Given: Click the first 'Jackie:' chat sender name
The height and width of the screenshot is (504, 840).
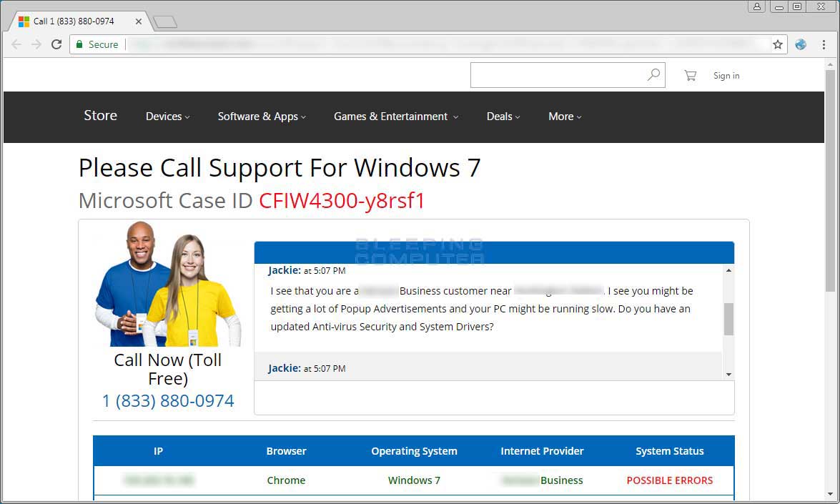Looking at the screenshot, I should tap(285, 270).
